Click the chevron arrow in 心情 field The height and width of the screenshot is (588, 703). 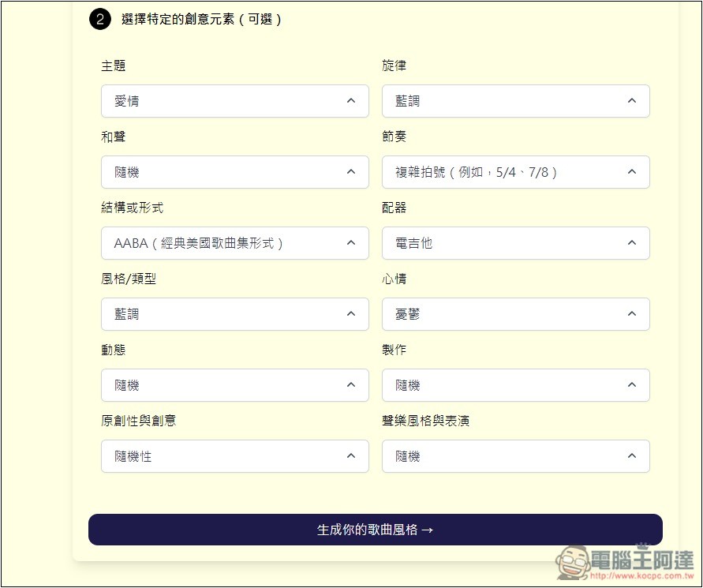pos(631,314)
